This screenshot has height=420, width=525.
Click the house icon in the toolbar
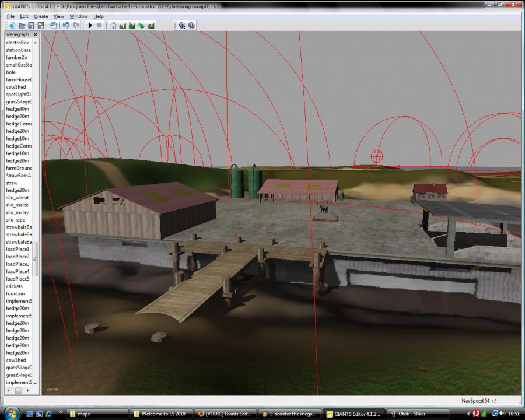pos(113,26)
